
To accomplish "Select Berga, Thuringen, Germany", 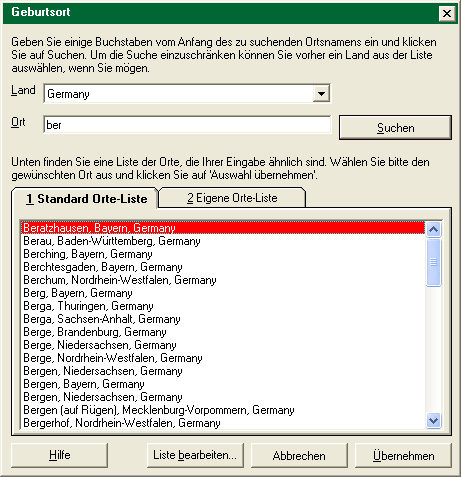I will [223, 306].
